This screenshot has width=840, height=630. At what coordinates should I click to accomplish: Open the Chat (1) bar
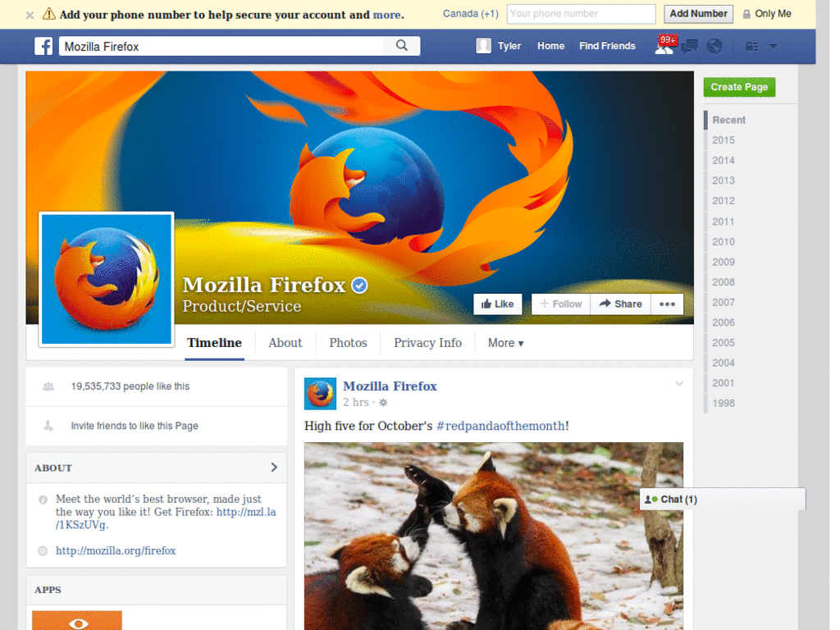pyautogui.click(x=723, y=500)
